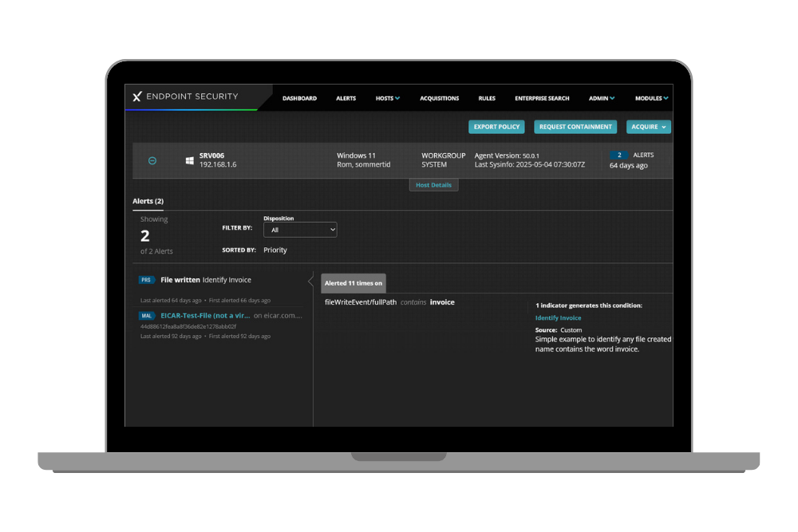
Task: Open the Disposition filter dropdown
Action: pyautogui.click(x=300, y=230)
